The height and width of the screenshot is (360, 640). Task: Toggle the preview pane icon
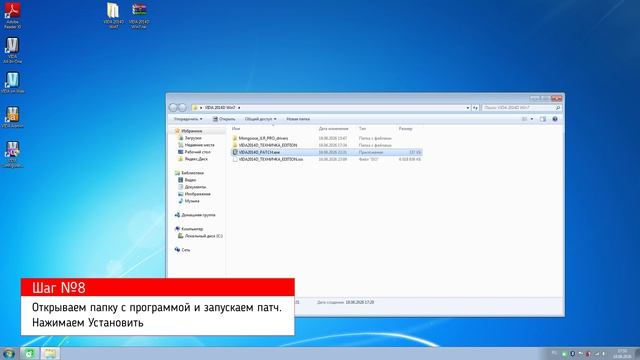(x=542, y=119)
